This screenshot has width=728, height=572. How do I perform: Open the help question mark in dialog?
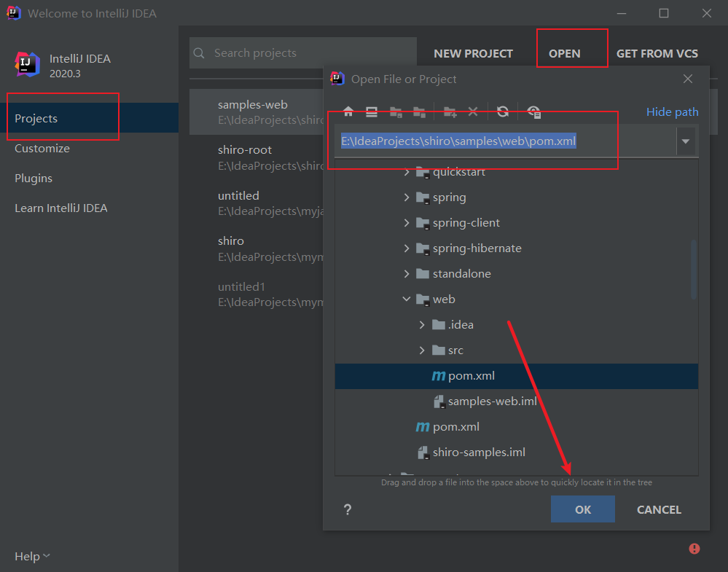(x=348, y=509)
